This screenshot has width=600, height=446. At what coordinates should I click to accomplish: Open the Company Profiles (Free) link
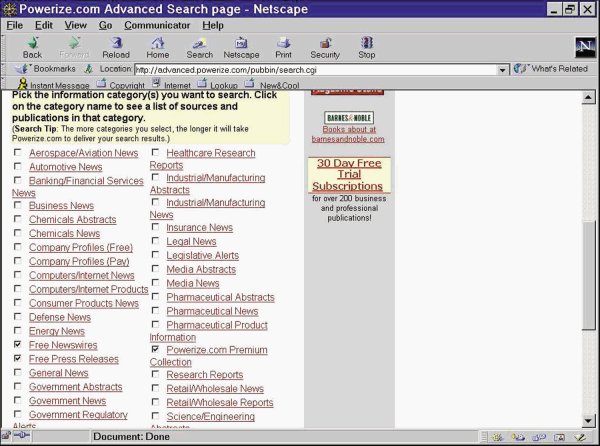click(81, 247)
